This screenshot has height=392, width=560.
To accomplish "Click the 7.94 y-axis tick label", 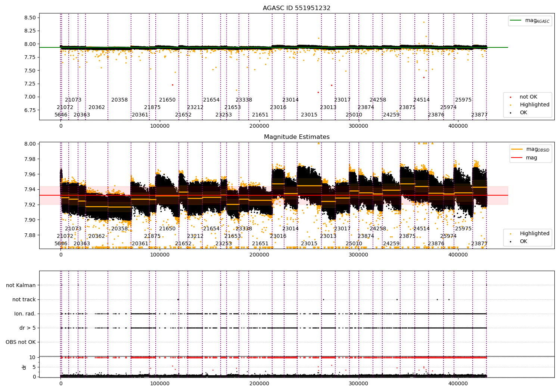I will pos(29,189).
